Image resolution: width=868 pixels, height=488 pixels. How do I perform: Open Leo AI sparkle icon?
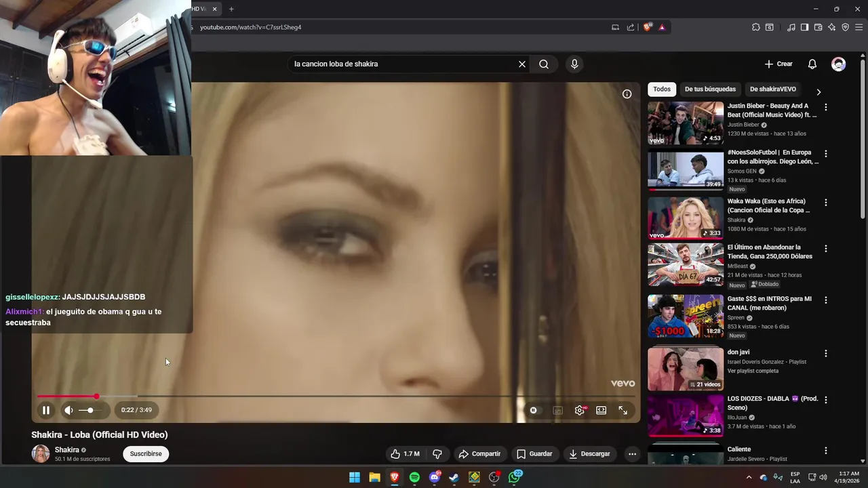831,27
